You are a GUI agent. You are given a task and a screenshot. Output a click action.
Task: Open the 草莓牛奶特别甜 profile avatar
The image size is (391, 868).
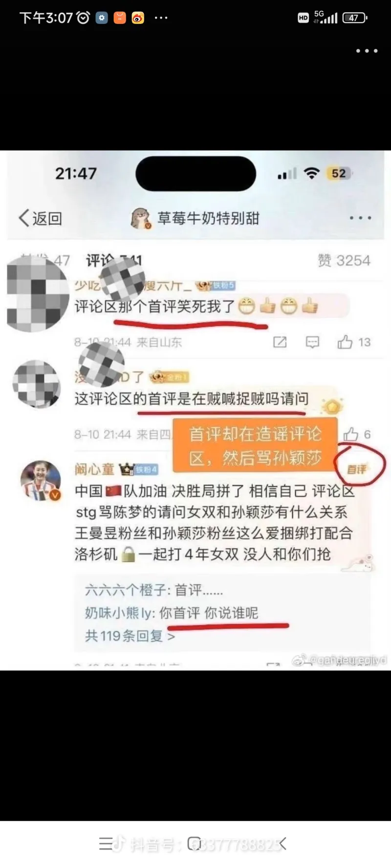click(x=141, y=218)
